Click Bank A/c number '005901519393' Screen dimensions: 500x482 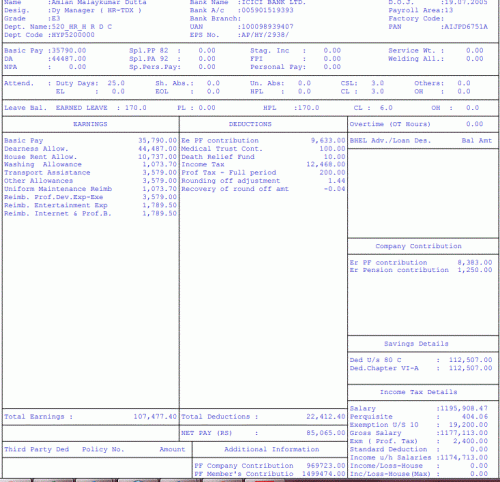click(267, 10)
